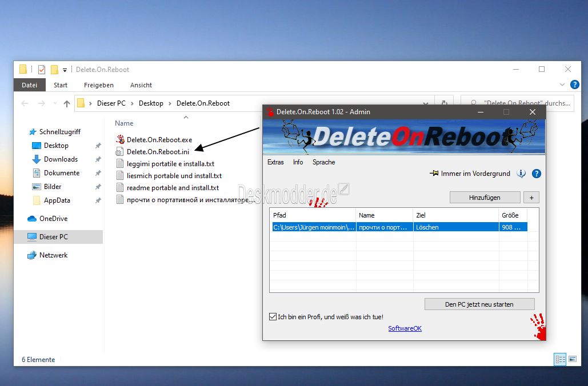Click the info bubble icon in Delete.On.Reboot
Viewport: 588px width, 386px height.
521,174
